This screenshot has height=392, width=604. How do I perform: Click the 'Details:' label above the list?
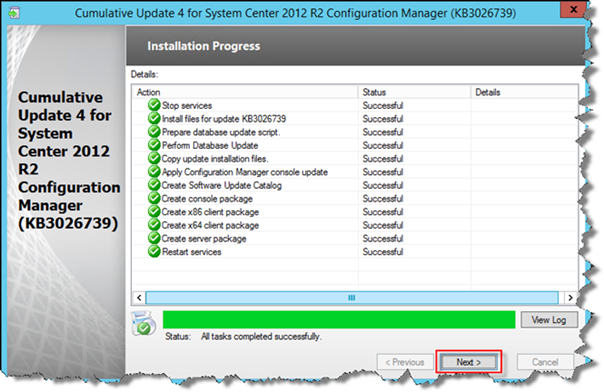point(144,74)
